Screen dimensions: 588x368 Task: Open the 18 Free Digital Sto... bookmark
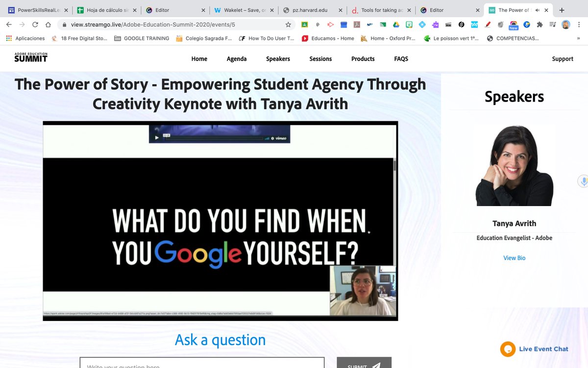point(79,38)
